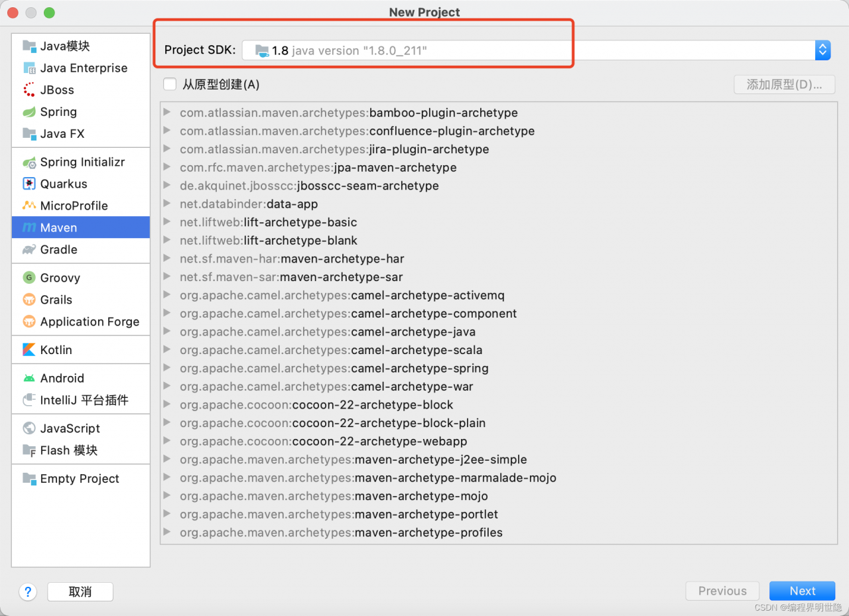Click the MicroProfile icon
Screen dimensions: 849x616
29,206
